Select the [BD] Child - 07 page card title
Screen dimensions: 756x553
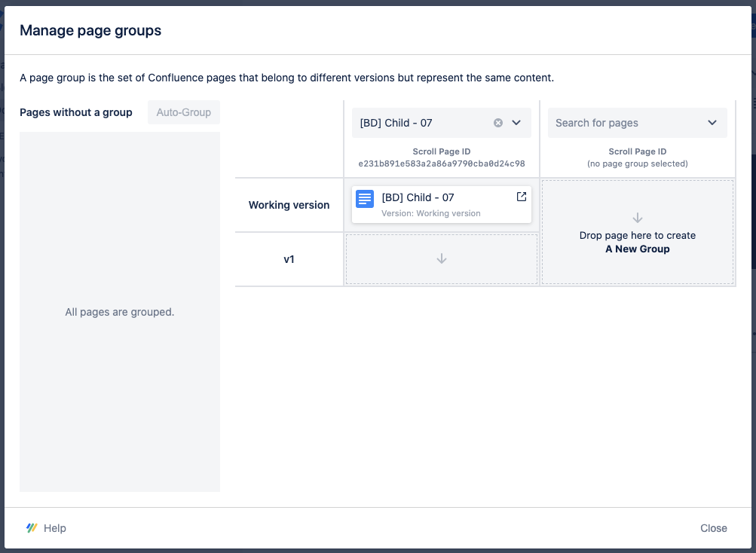[418, 197]
